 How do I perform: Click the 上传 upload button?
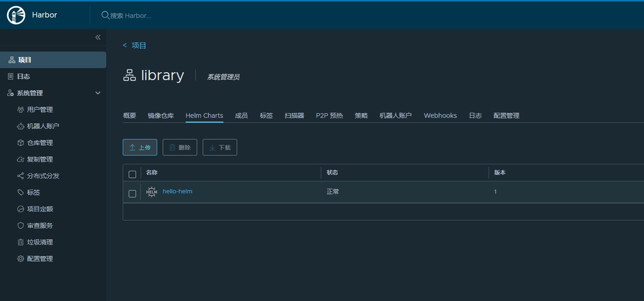(140, 147)
